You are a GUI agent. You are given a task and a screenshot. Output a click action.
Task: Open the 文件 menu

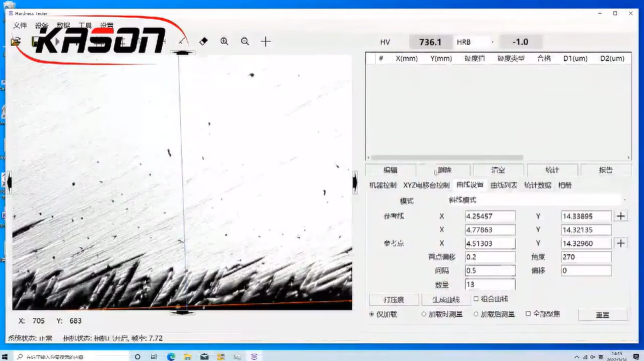coord(20,25)
